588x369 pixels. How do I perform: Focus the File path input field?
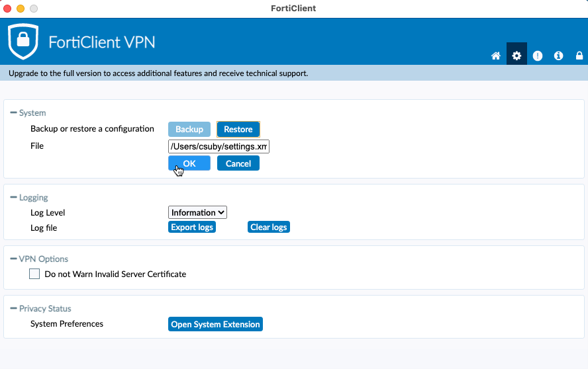[219, 147]
